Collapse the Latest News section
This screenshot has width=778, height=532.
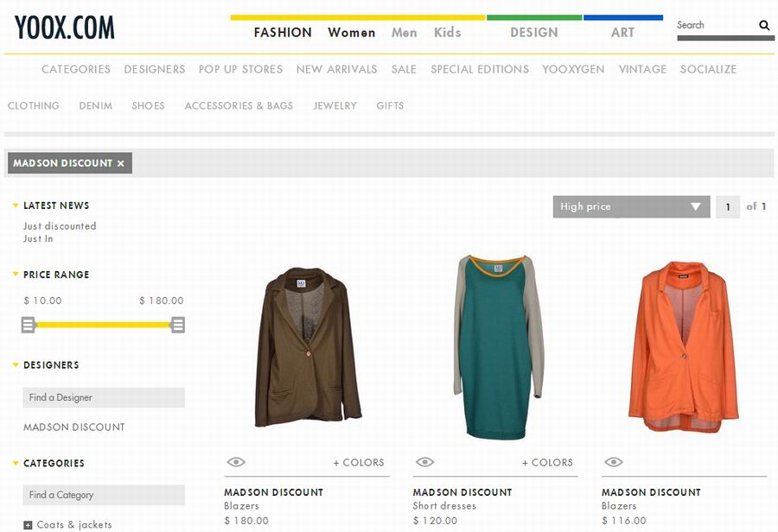click(x=16, y=206)
